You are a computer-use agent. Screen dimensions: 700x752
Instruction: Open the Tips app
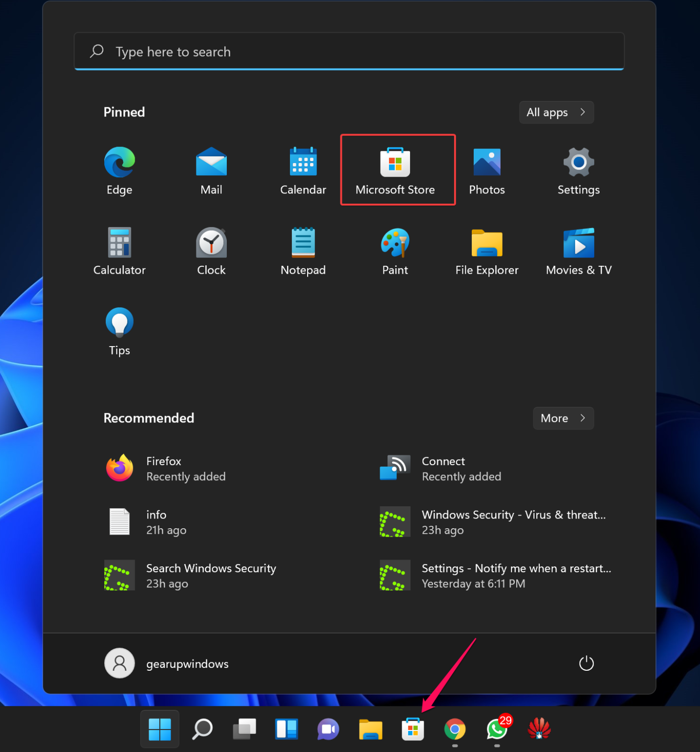tap(120, 331)
